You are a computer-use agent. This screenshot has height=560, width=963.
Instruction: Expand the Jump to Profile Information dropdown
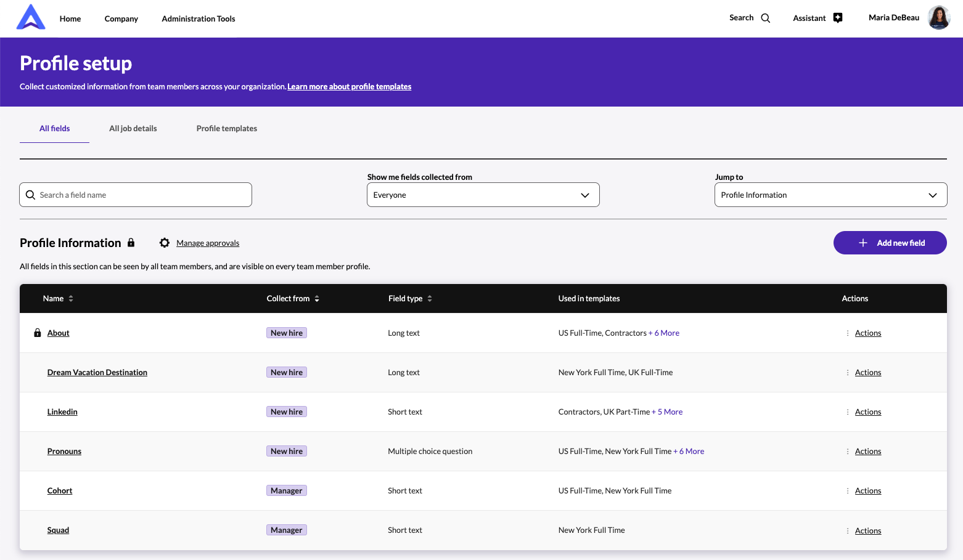coord(831,195)
